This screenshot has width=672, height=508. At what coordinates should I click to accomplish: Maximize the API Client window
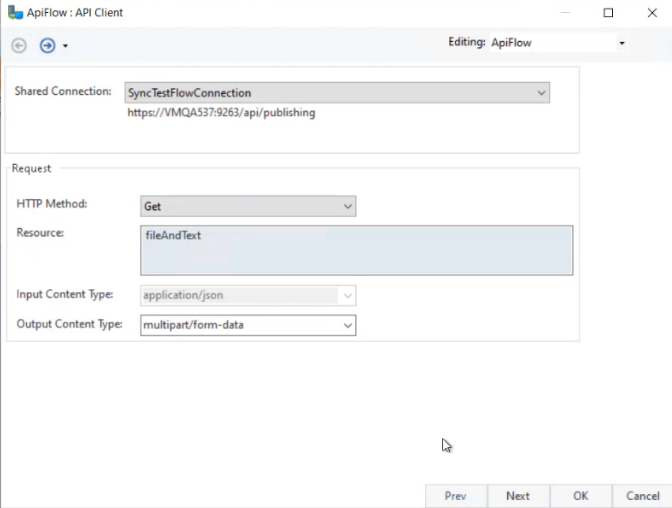pos(608,13)
